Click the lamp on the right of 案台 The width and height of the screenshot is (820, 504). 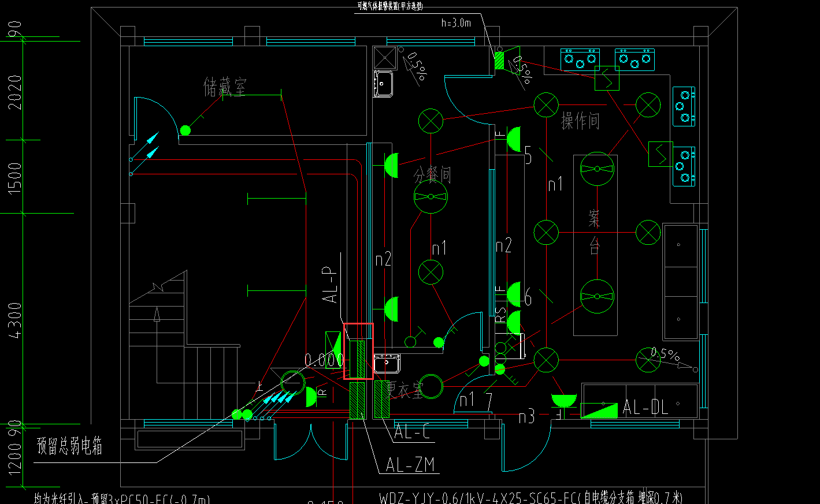pos(648,233)
